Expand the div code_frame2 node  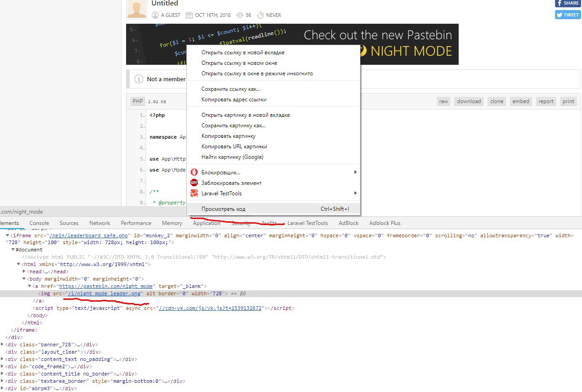(x=2, y=366)
